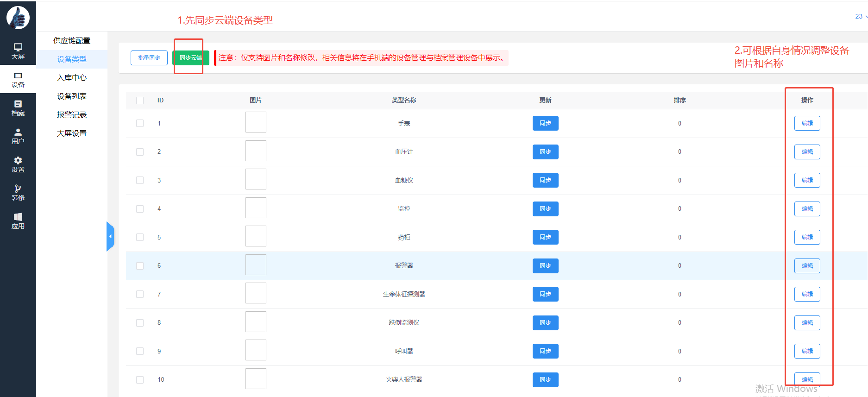Open the 设置 gear icon
This screenshot has height=397, width=868.
coord(18,164)
